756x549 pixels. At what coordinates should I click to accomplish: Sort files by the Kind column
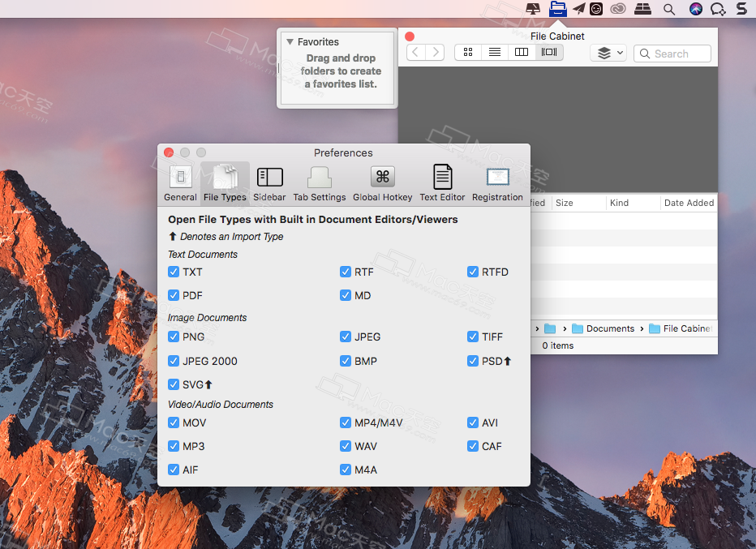(x=633, y=203)
